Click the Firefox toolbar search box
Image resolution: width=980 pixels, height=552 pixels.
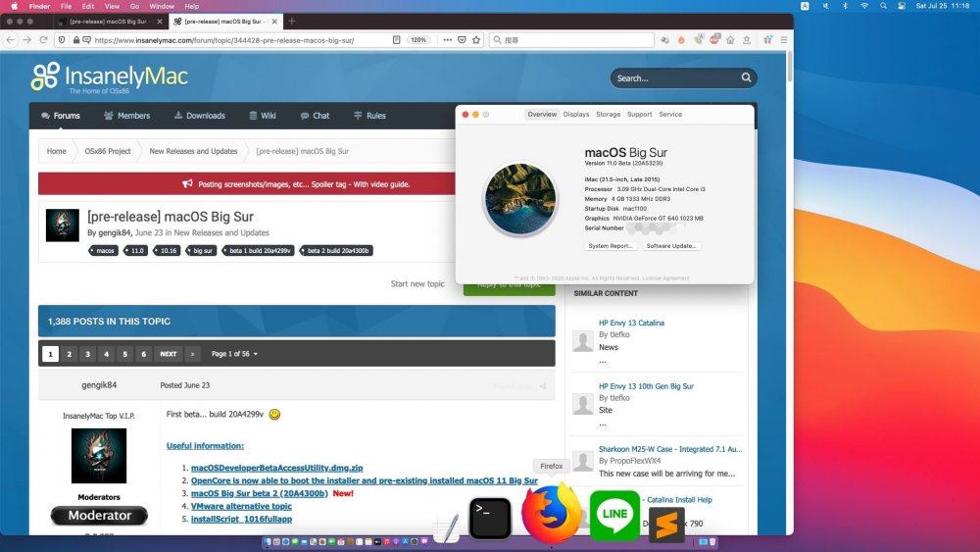pos(571,39)
